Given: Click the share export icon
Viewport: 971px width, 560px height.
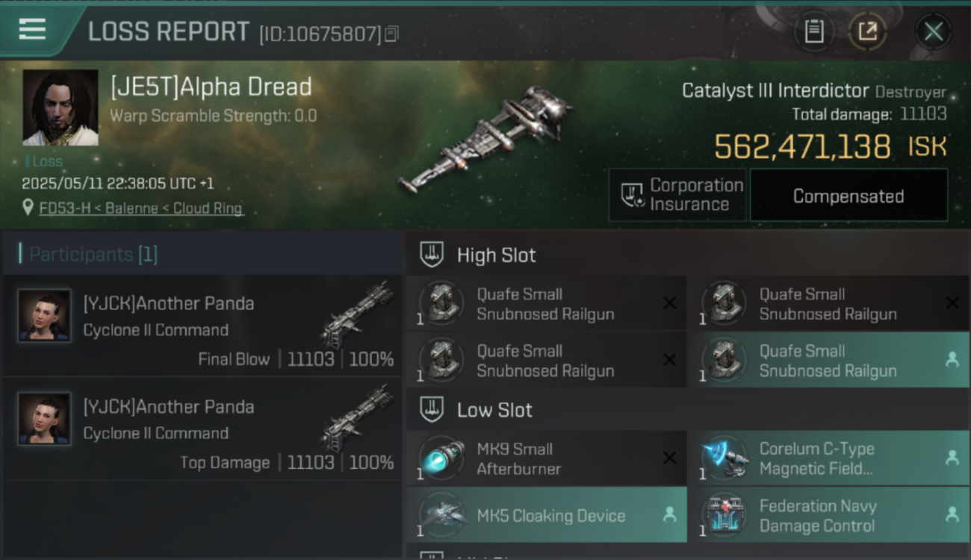Looking at the screenshot, I should [867, 31].
